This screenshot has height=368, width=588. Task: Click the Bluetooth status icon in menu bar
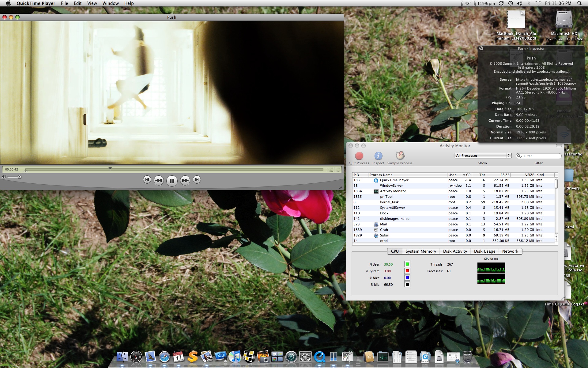(x=529, y=3)
